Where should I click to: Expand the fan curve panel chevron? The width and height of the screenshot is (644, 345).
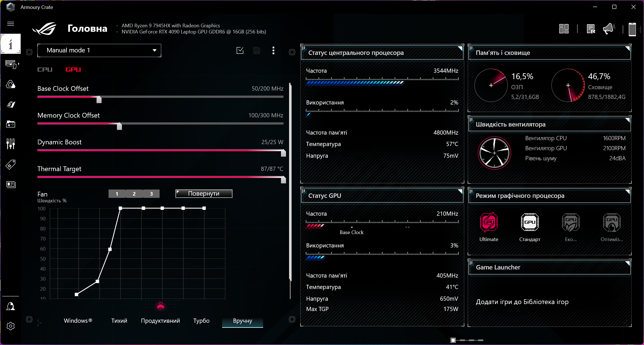coord(160,306)
